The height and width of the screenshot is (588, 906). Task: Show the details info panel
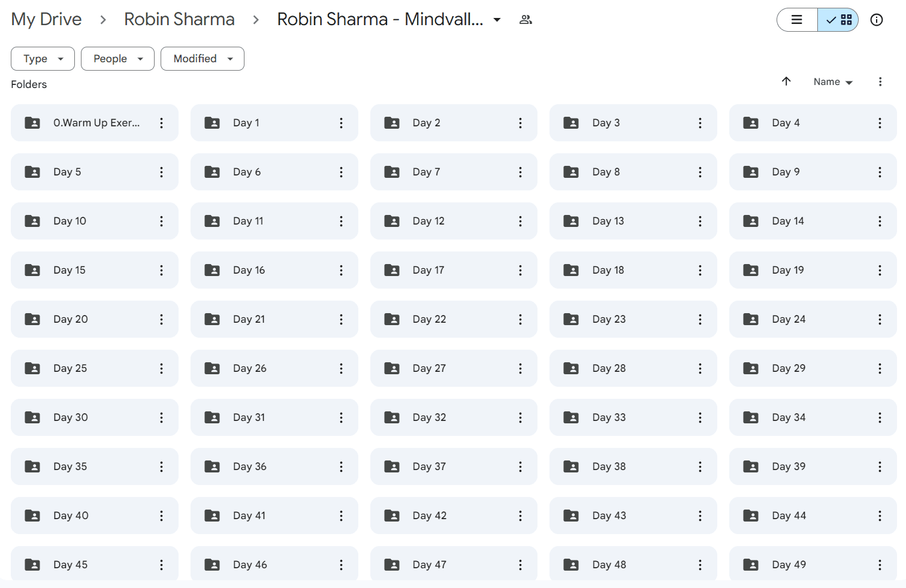[x=876, y=20]
